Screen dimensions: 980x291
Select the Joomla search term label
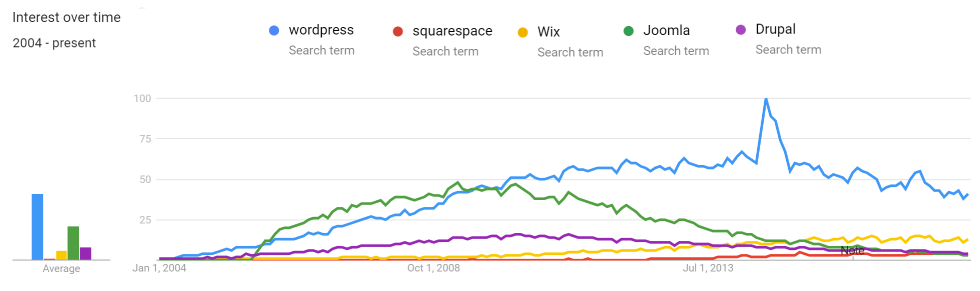pos(666,30)
